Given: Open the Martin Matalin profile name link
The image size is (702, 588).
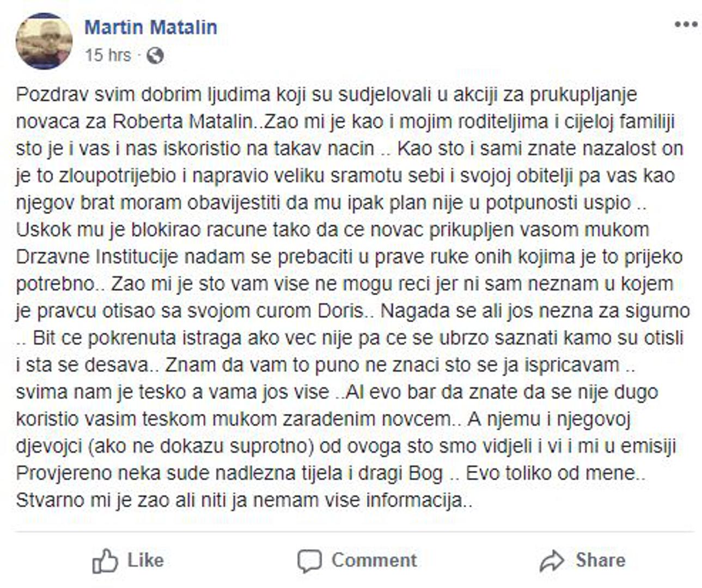Looking at the screenshot, I should (151, 27).
